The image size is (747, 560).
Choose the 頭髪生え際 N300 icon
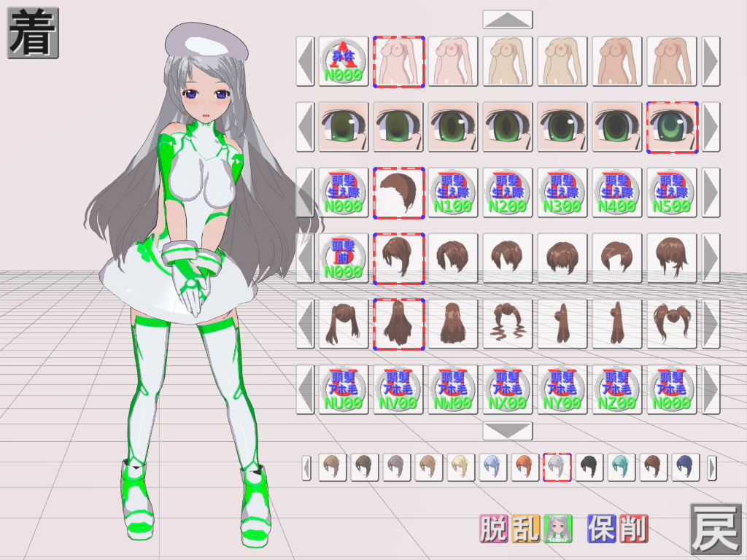coord(562,192)
